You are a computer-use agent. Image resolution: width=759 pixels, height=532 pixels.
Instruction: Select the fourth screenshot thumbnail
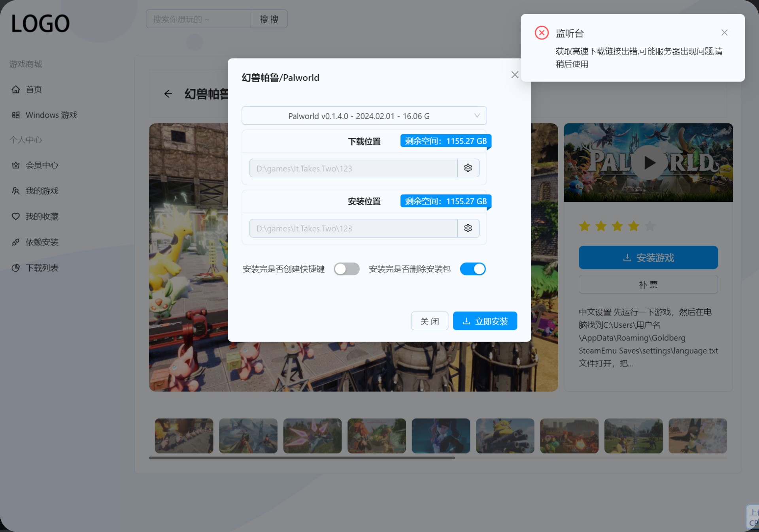(377, 436)
